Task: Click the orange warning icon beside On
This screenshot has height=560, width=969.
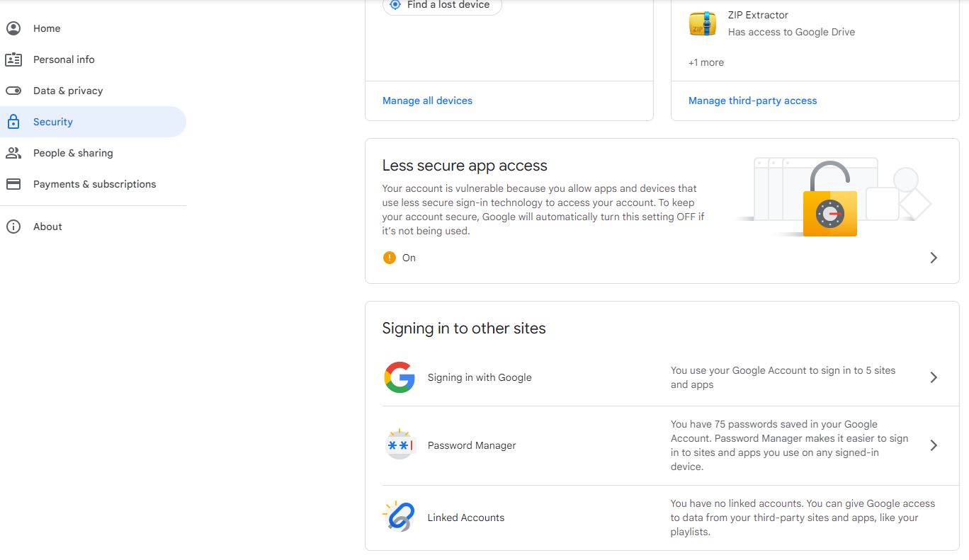Action: (389, 258)
